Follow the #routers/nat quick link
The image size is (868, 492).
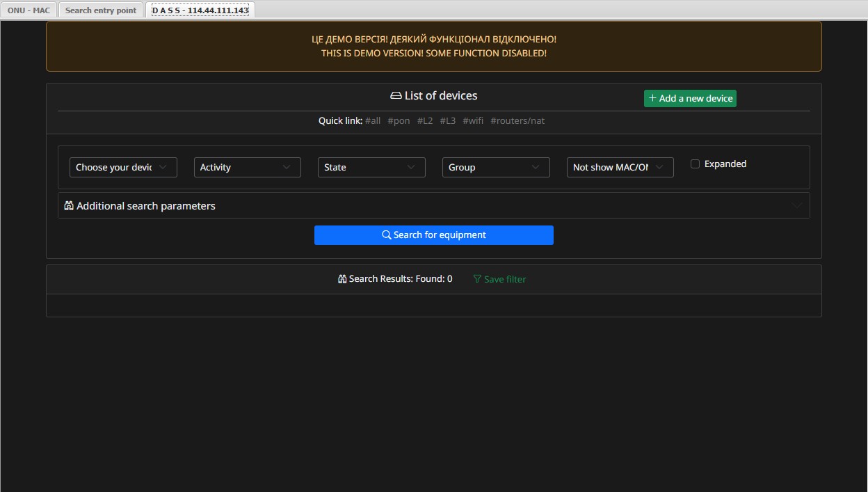(x=517, y=121)
